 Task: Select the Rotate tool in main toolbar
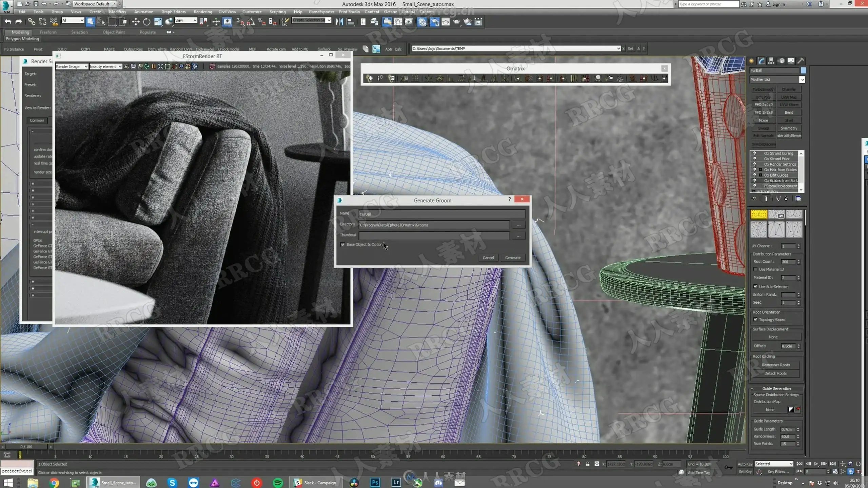pyautogui.click(x=146, y=22)
